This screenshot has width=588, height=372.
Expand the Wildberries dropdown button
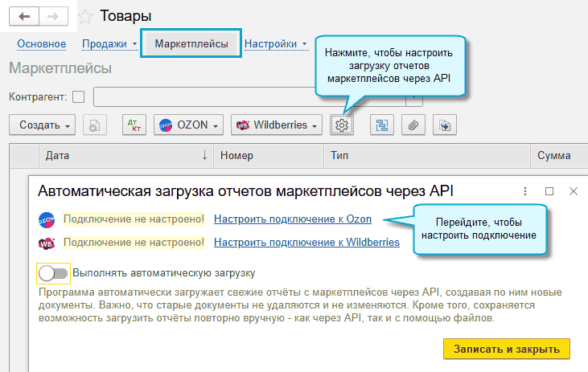pyautogui.click(x=277, y=125)
